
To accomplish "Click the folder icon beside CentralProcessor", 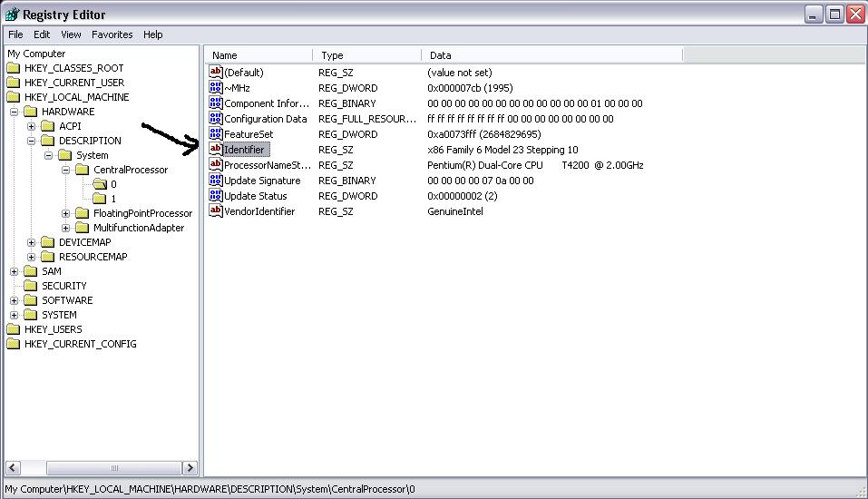I will click(x=83, y=170).
